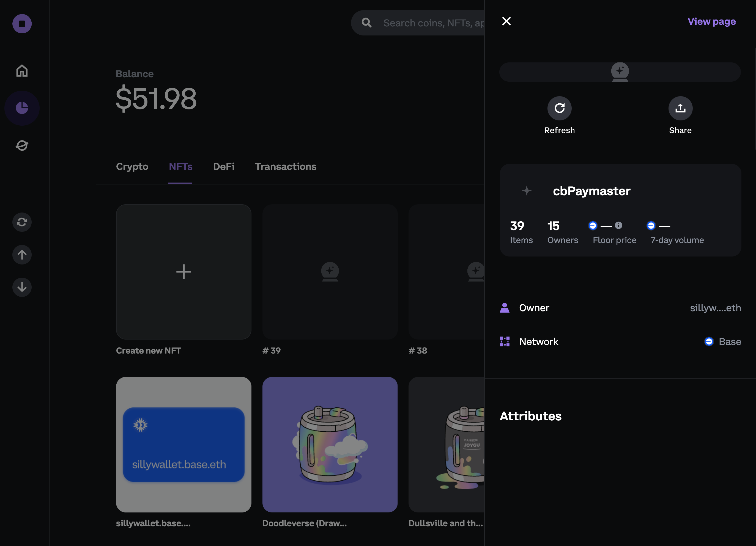Screen dimensions: 756x546
Task: Click View page link for NFT collection
Action: click(712, 21)
